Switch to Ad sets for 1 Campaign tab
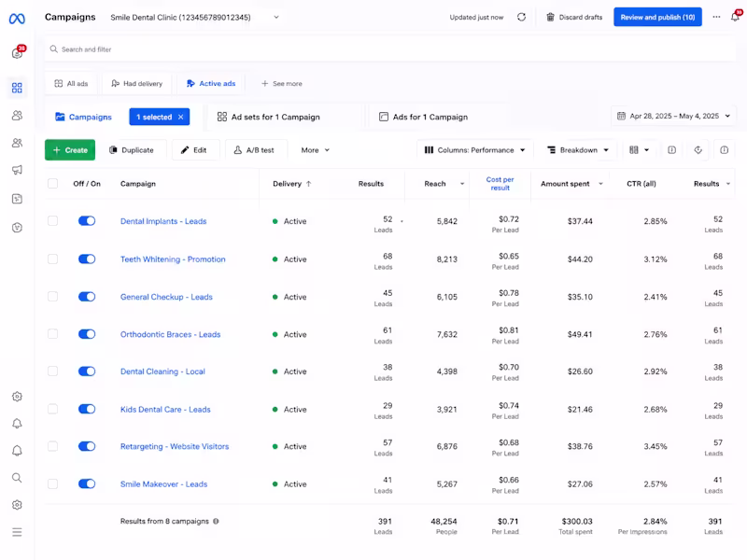Image resolution: width=747 pixels, height=560 pixels. [269, 118]
